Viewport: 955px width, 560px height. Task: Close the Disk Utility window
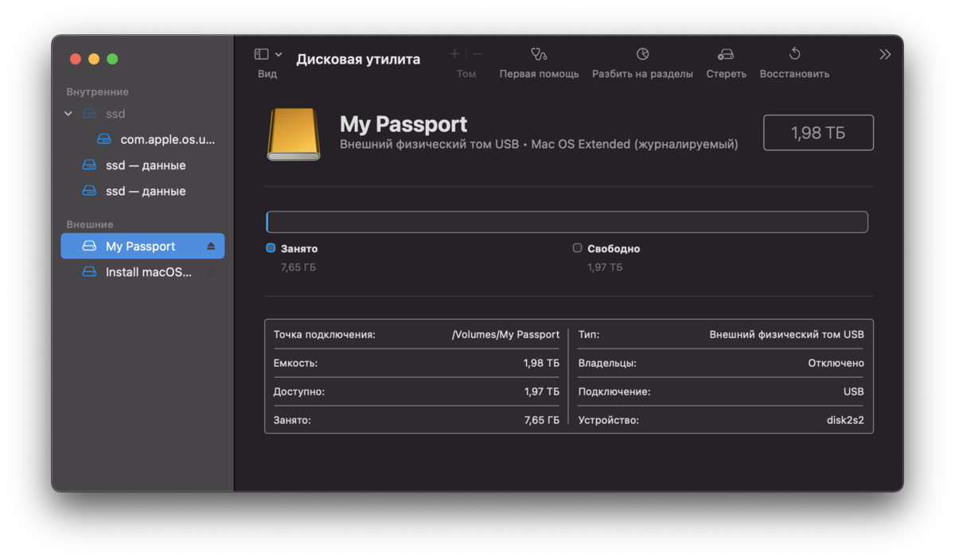pos(76,59)
